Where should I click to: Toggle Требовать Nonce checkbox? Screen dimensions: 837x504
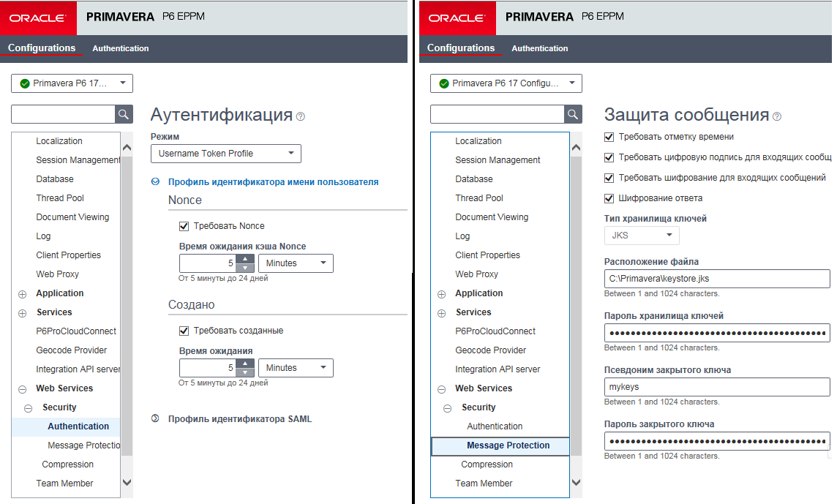184,226
